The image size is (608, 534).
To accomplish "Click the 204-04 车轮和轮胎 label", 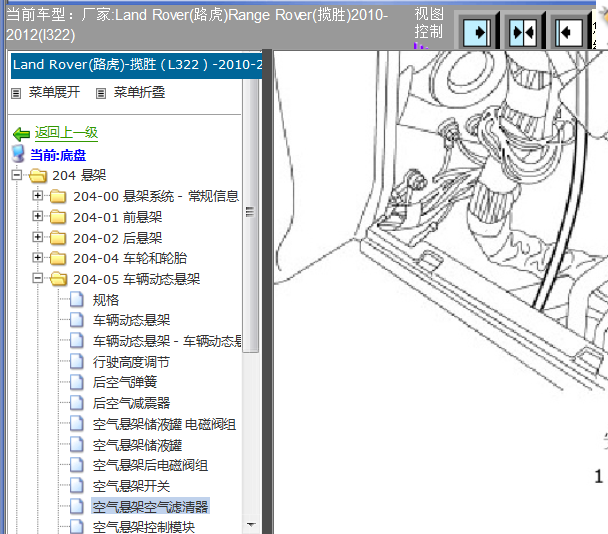I will click(x=130, y=258).
